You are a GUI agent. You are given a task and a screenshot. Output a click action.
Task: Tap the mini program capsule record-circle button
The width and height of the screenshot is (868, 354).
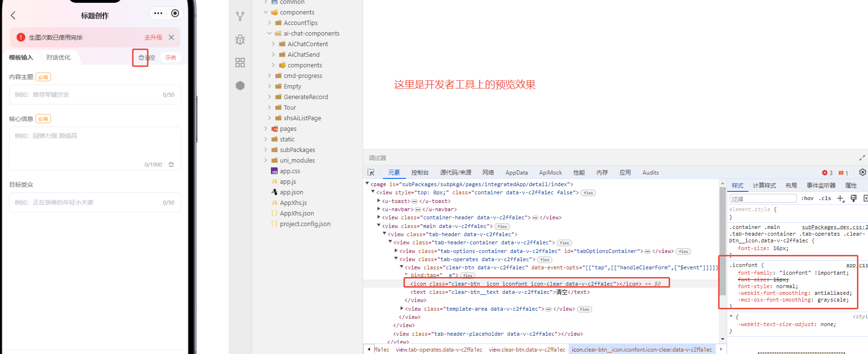pyautogui.click(x=175, y=13)
